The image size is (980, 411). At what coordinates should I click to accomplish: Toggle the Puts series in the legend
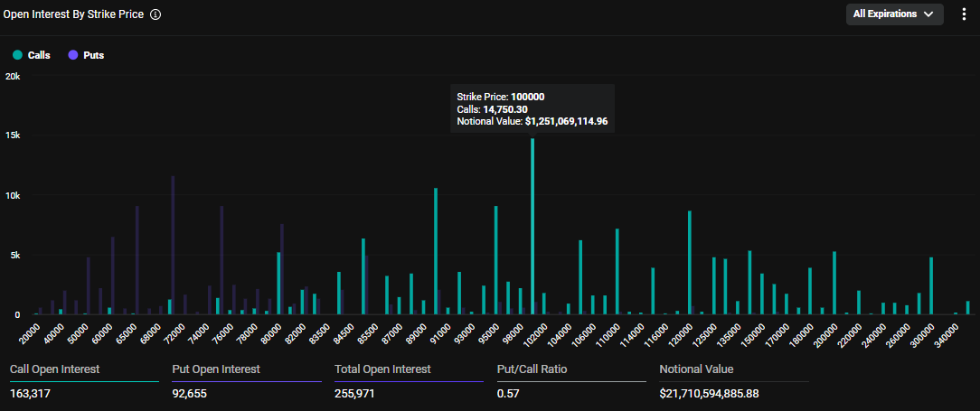point(93,55)
